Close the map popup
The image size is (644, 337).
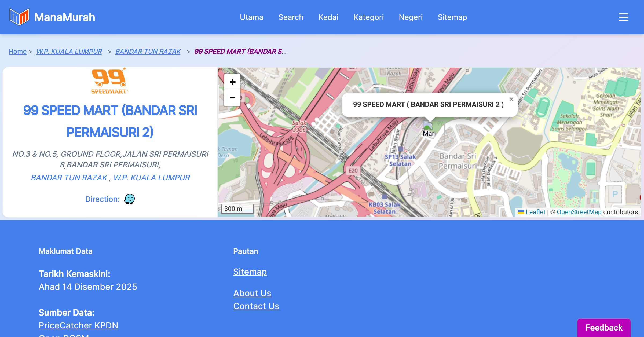coord(511,99)
